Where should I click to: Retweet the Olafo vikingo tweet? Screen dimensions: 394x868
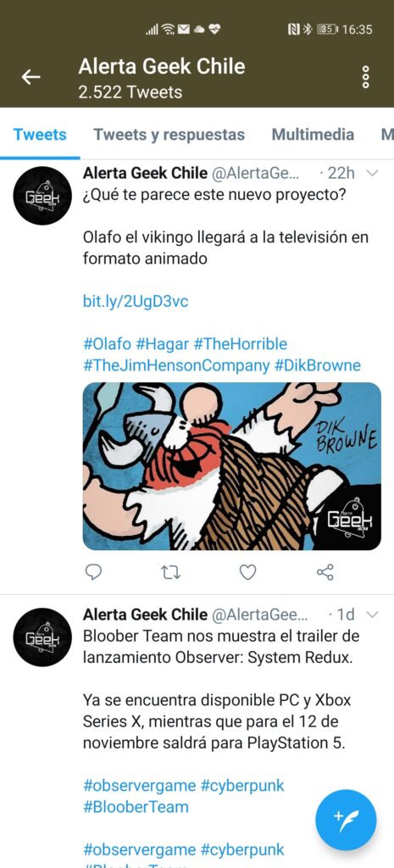[171, 572]
